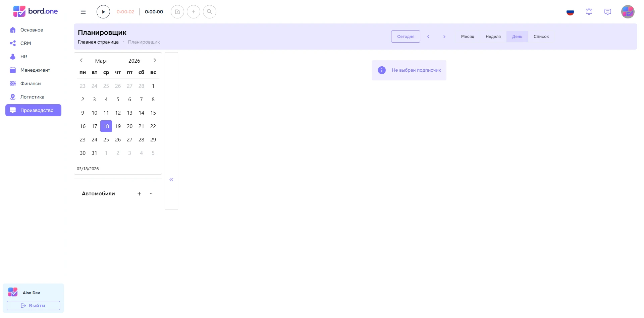This screenshot has height=318, width=644.
Task: Switch to Месяц view
Action: coord(468,37)
